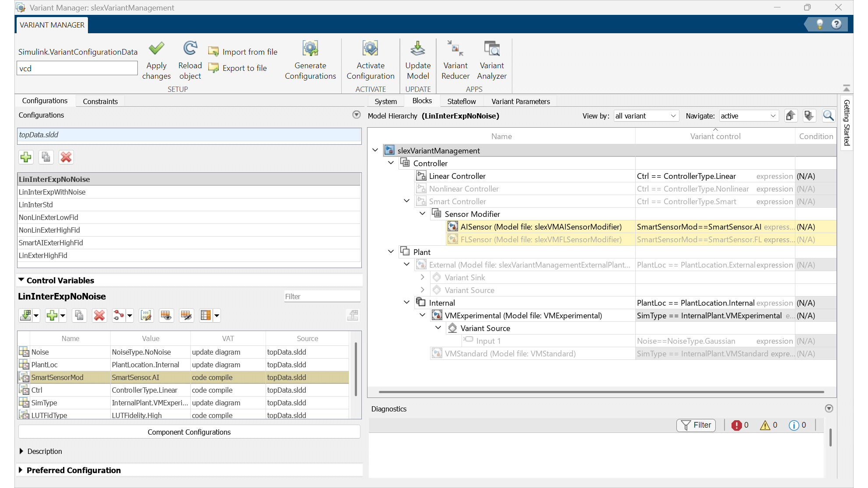The image size is (868, 488).
Task: Click Apply changes checkmark icon
Action: [156, 49]
